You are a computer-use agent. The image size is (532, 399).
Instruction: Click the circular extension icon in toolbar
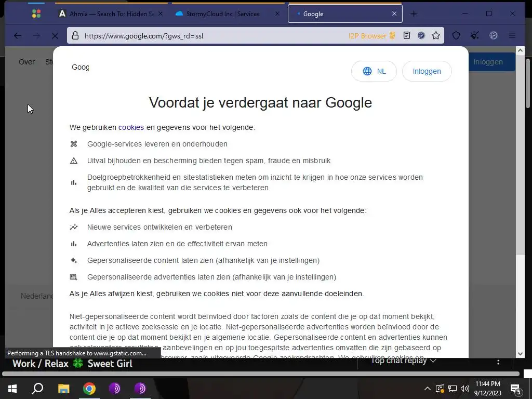point(494,36)
